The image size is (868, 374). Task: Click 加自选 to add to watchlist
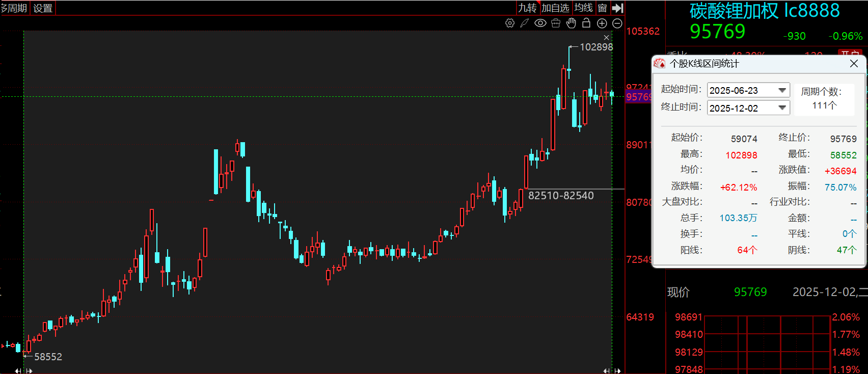tap(555, 8)
